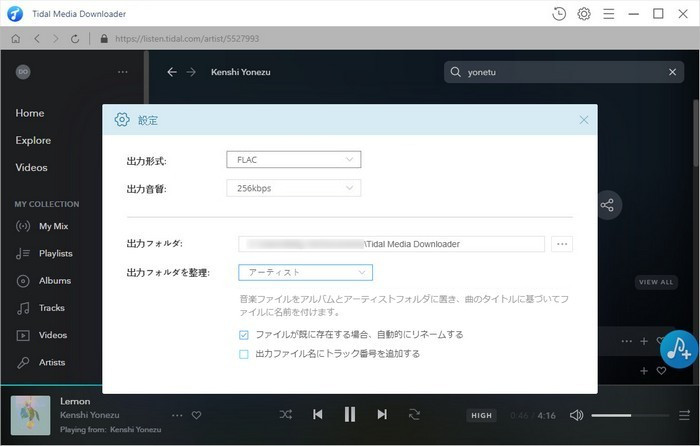
Task: Toggle auto-rename existing files checkbox
Action: pos(244,334)
